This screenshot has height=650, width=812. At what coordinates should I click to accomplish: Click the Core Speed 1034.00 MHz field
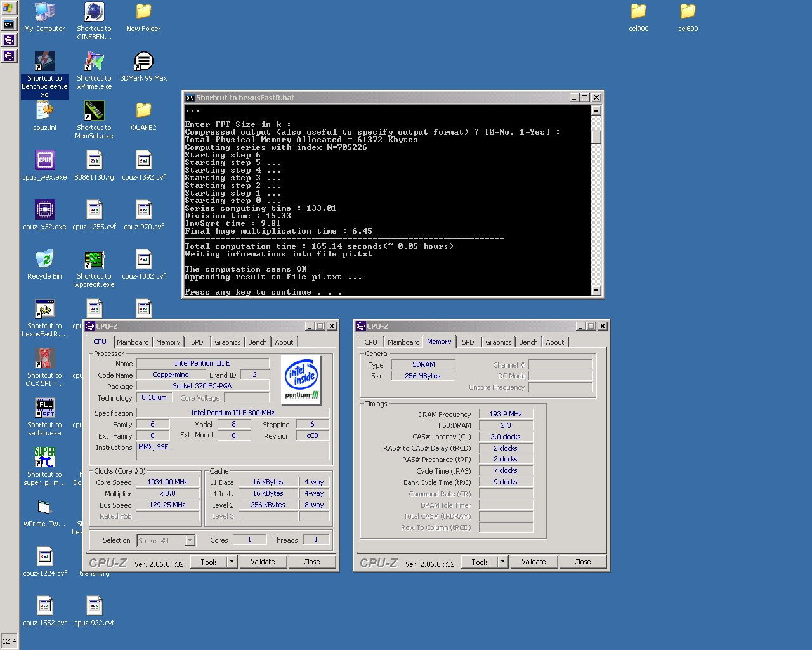coord(168,482)
